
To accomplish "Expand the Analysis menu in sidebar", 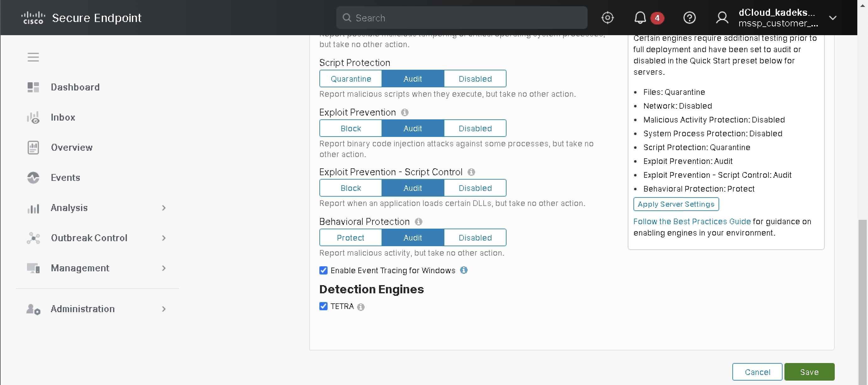I will (x=164, y=208).
